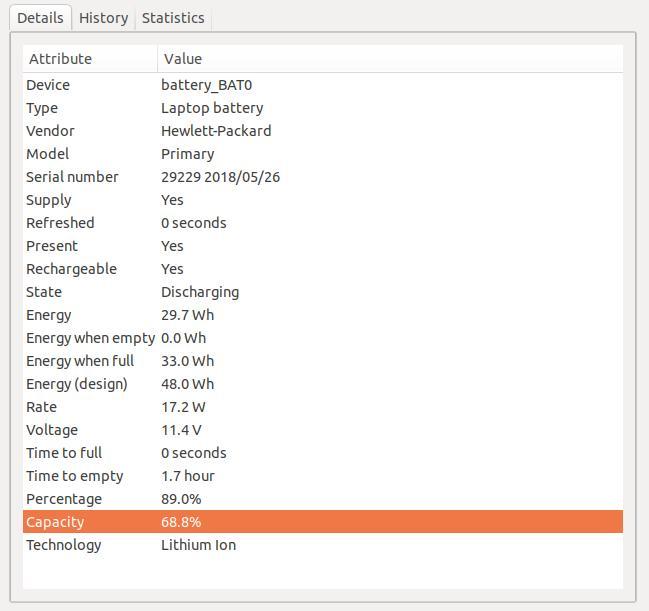Select the Energy (design) row

point(323,384)
